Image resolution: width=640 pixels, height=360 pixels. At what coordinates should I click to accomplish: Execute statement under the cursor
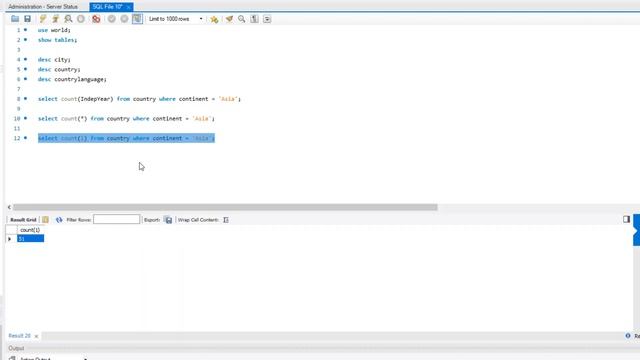click(x=56, y=19)
